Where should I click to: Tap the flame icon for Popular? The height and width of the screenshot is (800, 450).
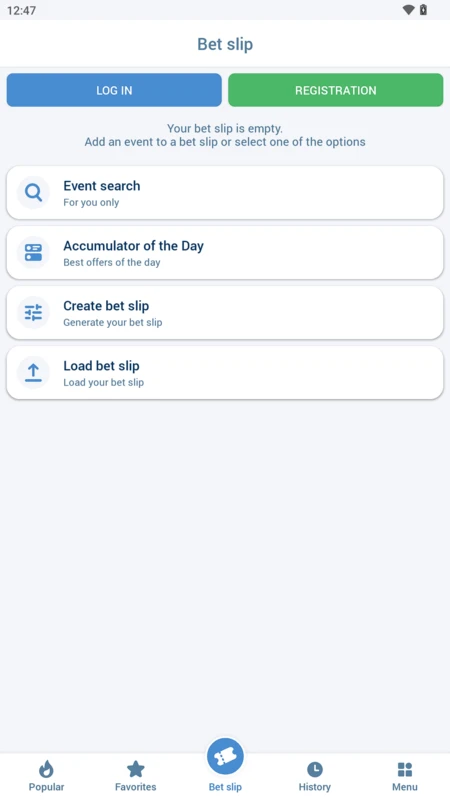pyautogui.click(x=46, y=769)
